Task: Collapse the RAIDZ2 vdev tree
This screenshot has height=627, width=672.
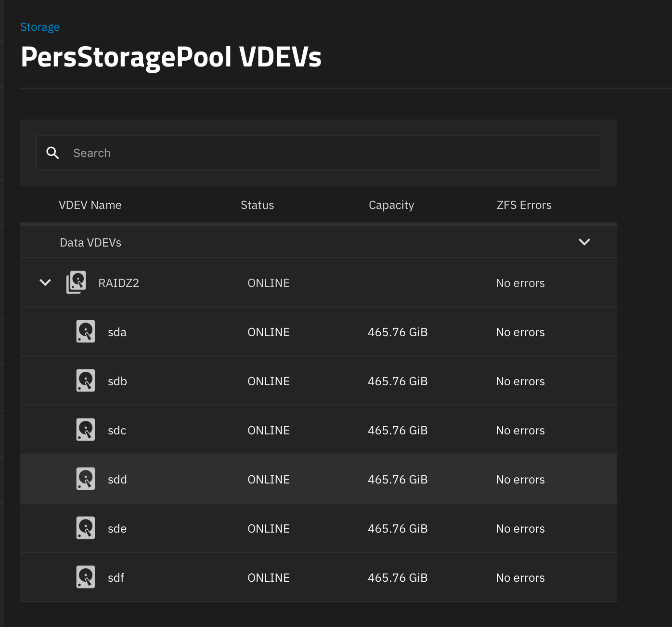Action: [45, 283]
